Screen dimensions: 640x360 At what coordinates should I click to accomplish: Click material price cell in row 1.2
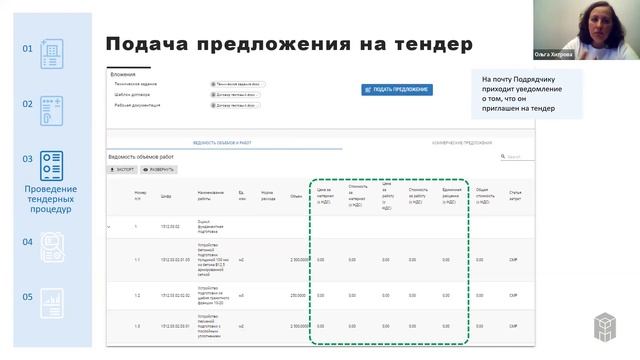321,296
